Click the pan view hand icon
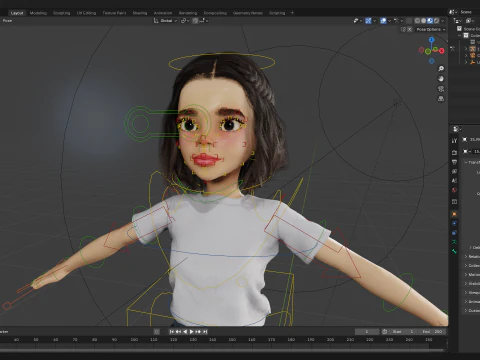Screen dimensions: 480x360 (x=441, y=79)
